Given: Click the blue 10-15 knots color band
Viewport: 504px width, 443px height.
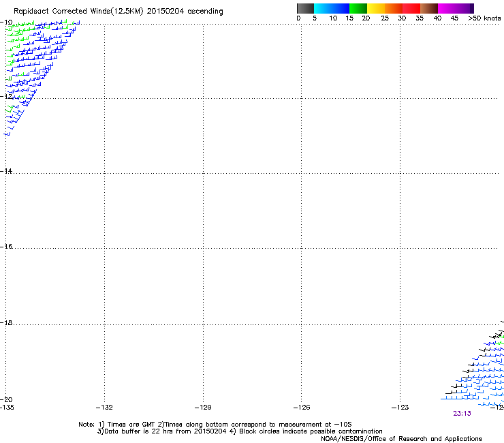Looking at the screenshot, I should (341, 8).
